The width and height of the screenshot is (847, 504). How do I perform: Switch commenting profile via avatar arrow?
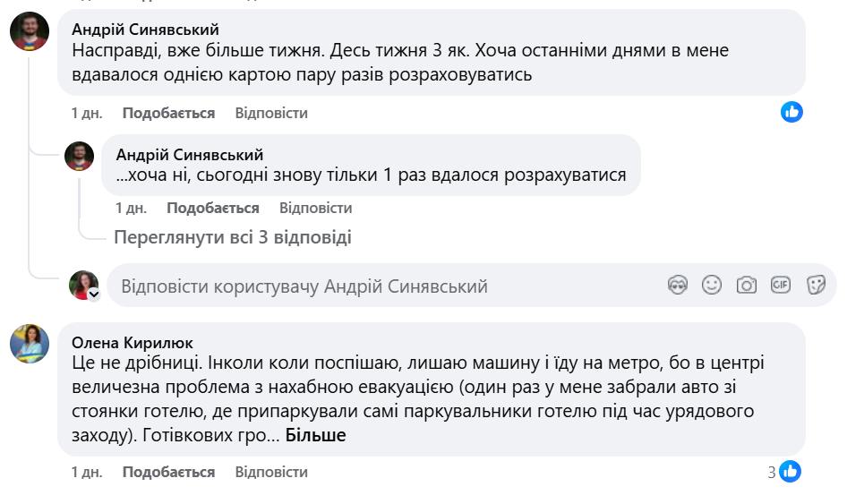(x=92, y=294)
